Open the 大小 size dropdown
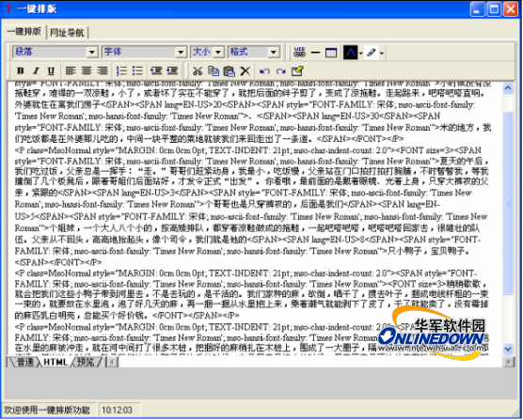The image size is (523, 420). (x=207, y=52)
